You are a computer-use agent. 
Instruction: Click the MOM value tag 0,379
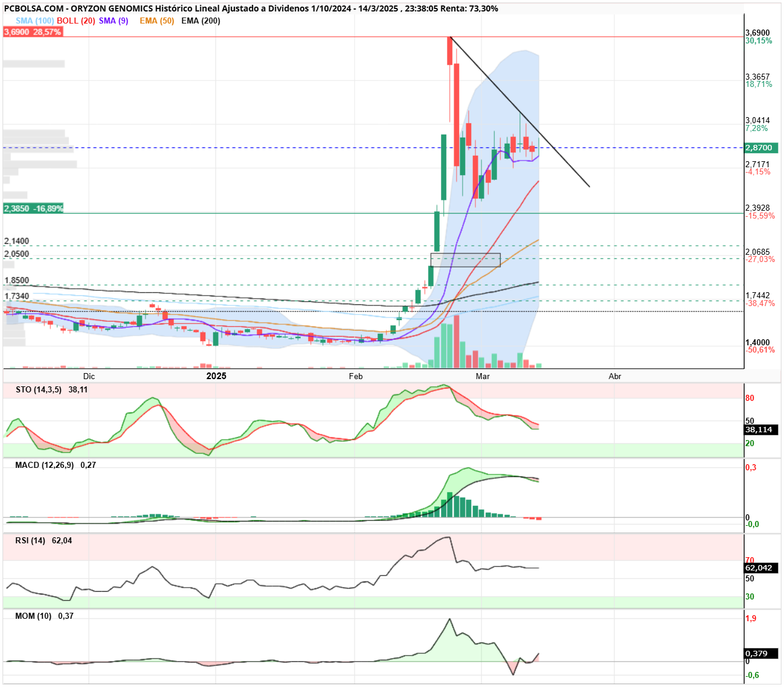pos(761,653)
